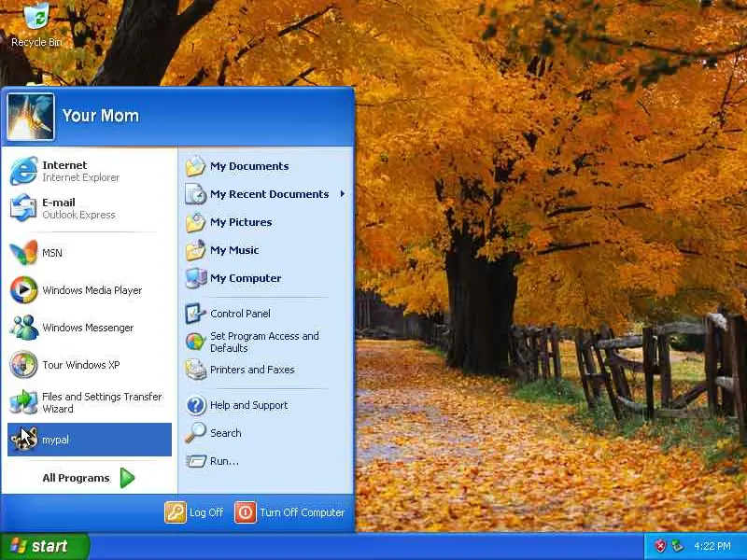747x560 pixels.
Task: Click the All Programs text
Action: pos(76,478)
